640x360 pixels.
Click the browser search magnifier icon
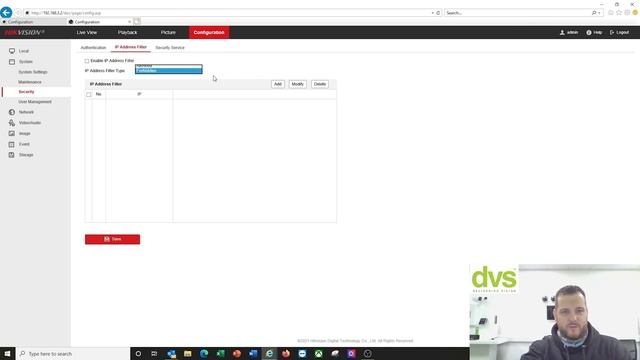[594, 13]
